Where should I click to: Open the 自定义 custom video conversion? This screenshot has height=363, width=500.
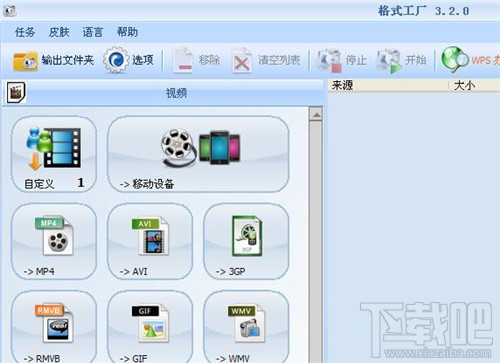tap(54, 154)
